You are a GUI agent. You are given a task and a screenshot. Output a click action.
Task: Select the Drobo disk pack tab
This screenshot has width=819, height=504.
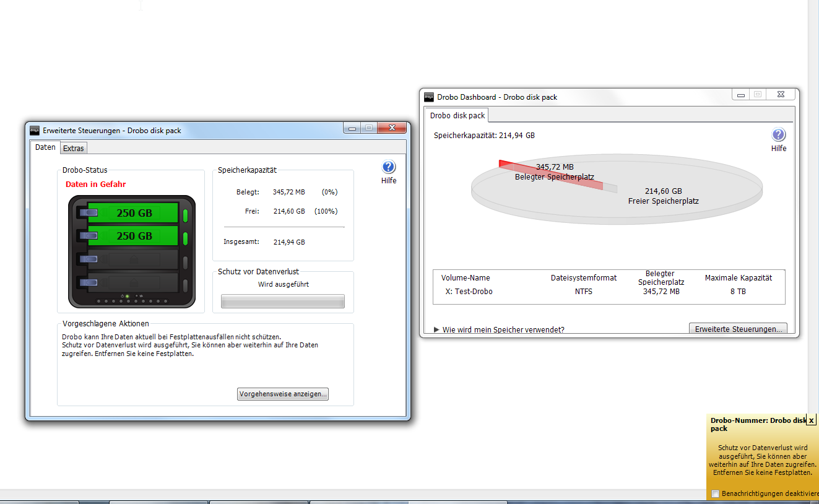coord(457,115)
